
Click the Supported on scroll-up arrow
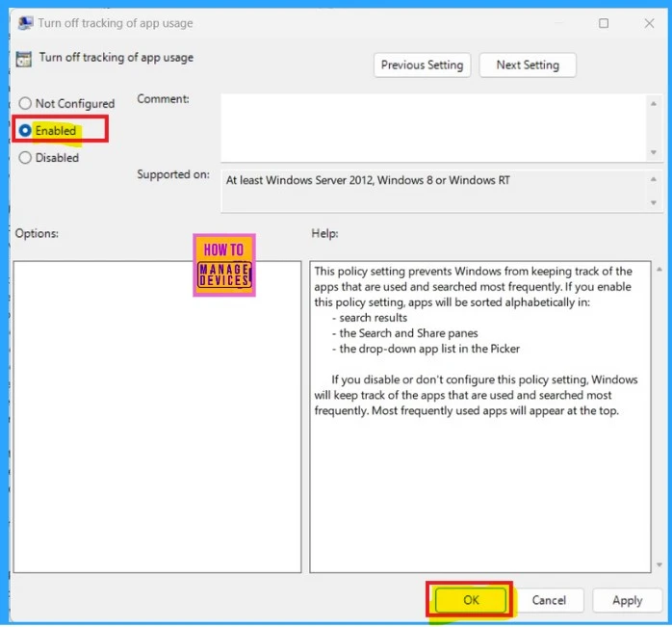pyautogui.click(x=654, y=179)
